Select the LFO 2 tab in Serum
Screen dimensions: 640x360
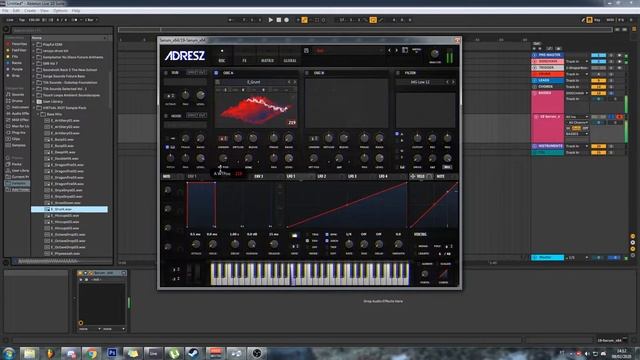tap(322, 176)
